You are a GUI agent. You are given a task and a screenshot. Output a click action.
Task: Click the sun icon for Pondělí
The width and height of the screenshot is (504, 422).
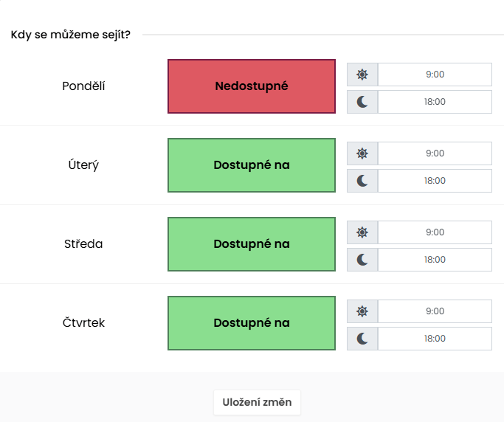[x=362, y=75]
